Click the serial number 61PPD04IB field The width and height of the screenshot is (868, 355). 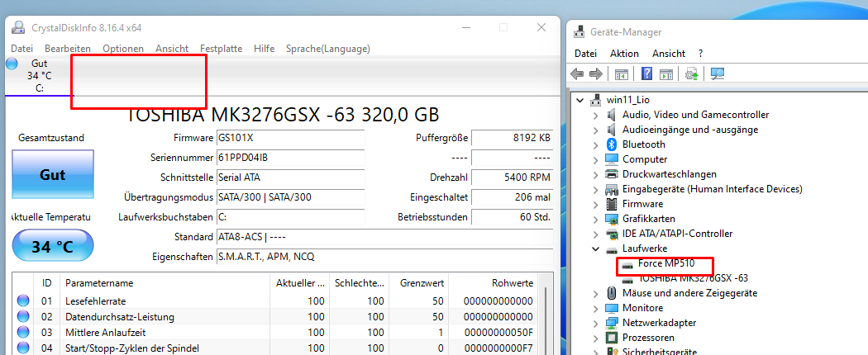[290, 158]
